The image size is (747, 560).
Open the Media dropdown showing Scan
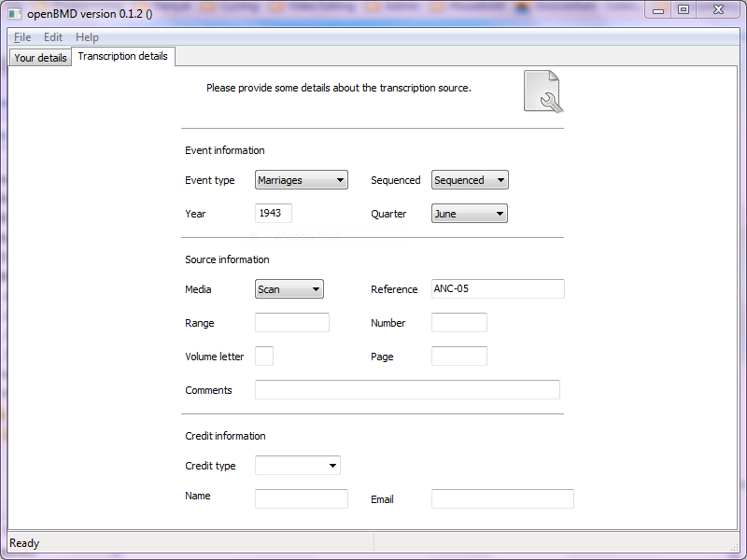pos(289,289)
